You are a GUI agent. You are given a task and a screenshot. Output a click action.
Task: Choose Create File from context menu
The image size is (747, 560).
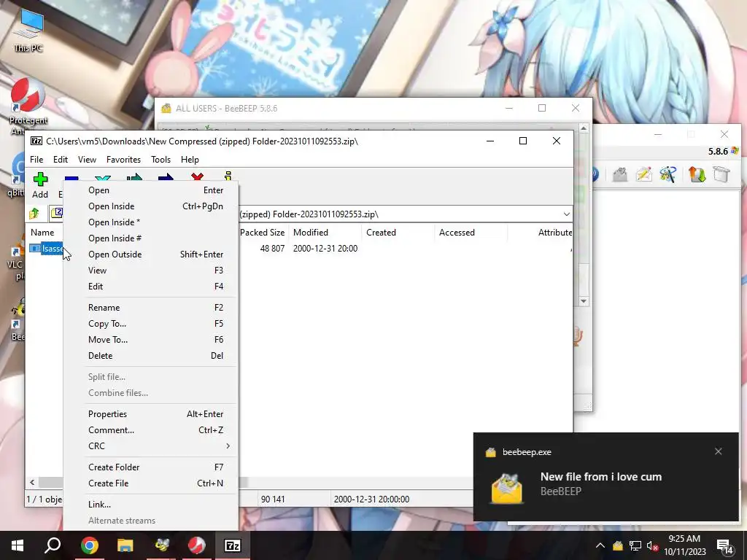(x=150, y=483)
